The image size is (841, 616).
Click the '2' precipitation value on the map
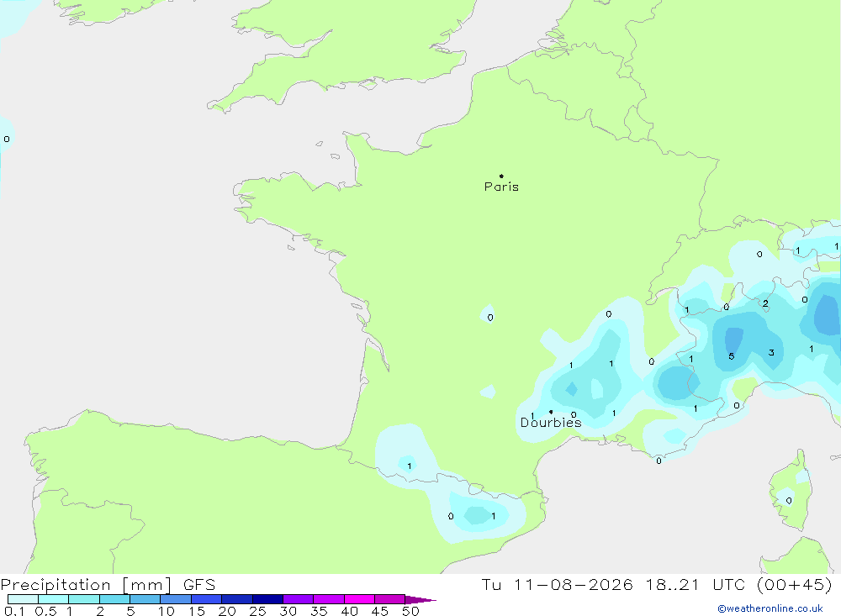[765, 303]
